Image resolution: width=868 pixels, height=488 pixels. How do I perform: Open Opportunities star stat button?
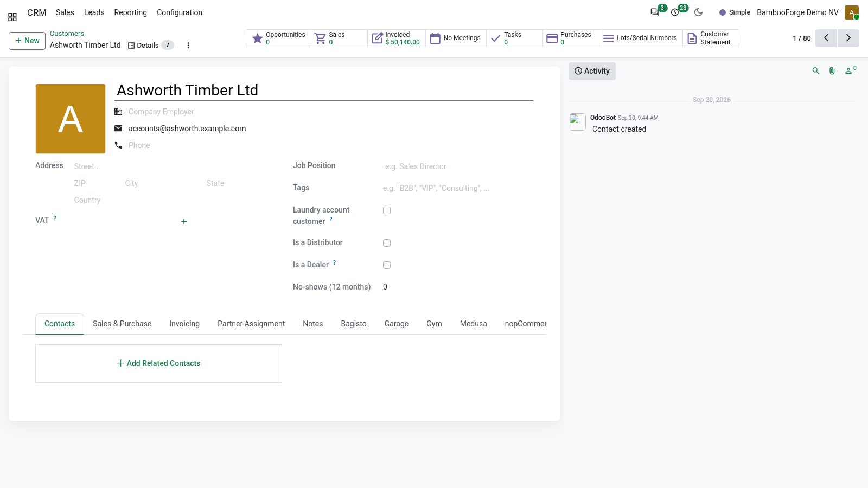coord(278,38)
